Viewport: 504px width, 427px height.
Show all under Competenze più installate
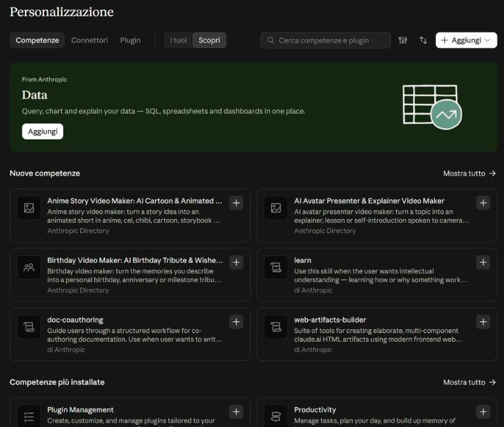pyautogui.click(x=469, y=382)
